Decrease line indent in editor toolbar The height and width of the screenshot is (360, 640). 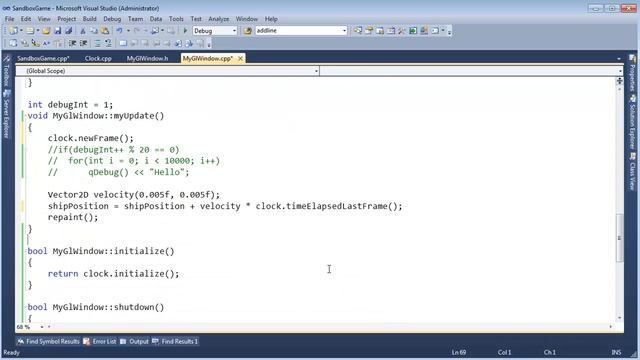coord(73,43)
